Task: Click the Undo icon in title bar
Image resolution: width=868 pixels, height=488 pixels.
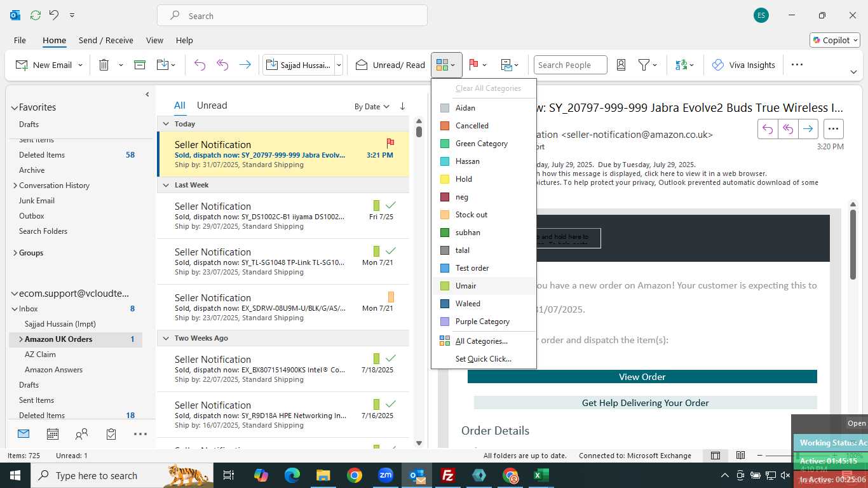Action: tap(54, 15)
